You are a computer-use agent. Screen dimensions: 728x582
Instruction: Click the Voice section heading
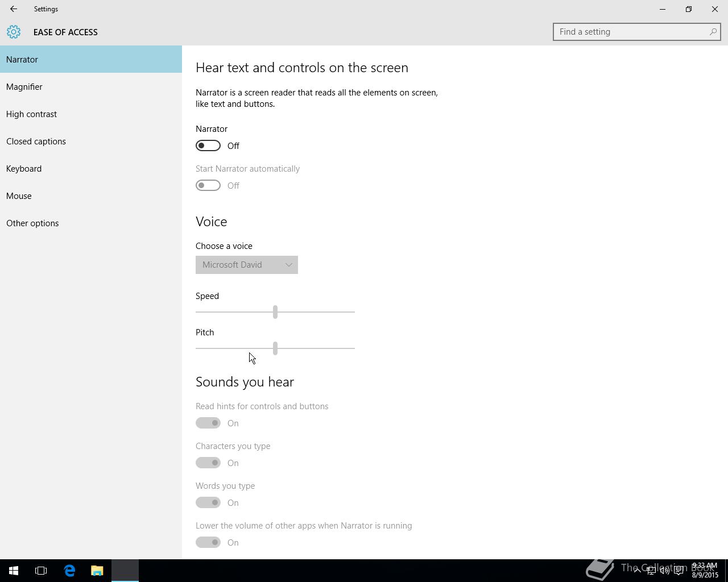click(211, 222)
